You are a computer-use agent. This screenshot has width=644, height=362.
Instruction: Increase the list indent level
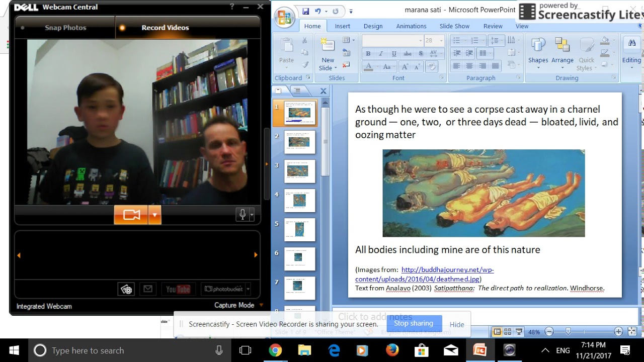click(x=470, y=53)
